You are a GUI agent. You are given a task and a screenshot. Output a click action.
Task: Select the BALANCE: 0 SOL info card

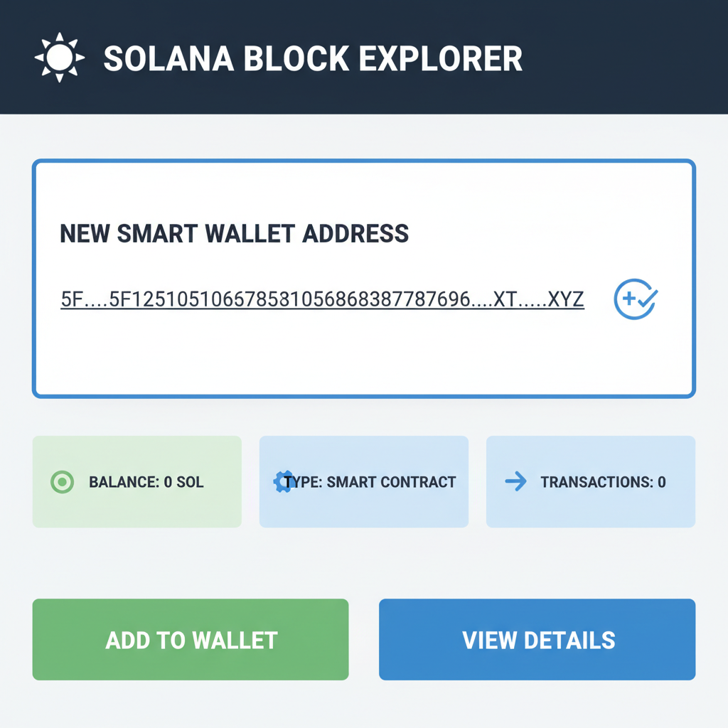[x=136, y=482]
